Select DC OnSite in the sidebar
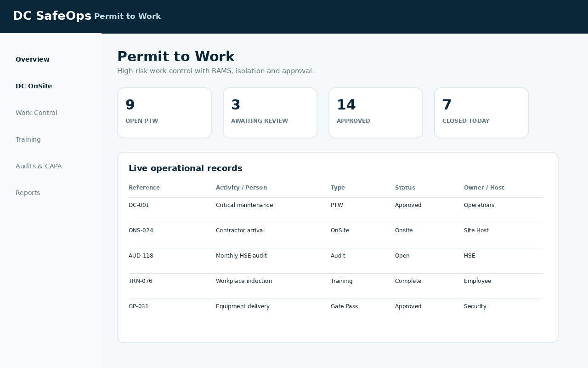Screen dimensions: 588x368 point(34,86)
